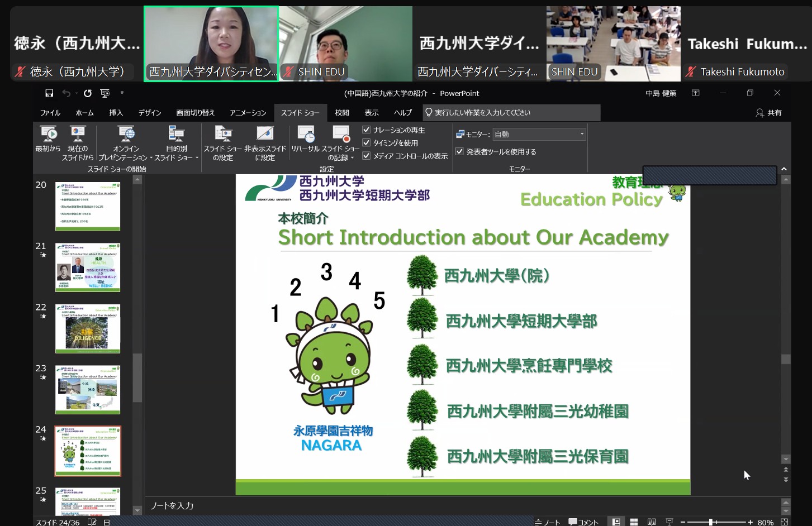Switch to 画面切り替え tab
Screen dimensions: 812x526
click(196, 113)
